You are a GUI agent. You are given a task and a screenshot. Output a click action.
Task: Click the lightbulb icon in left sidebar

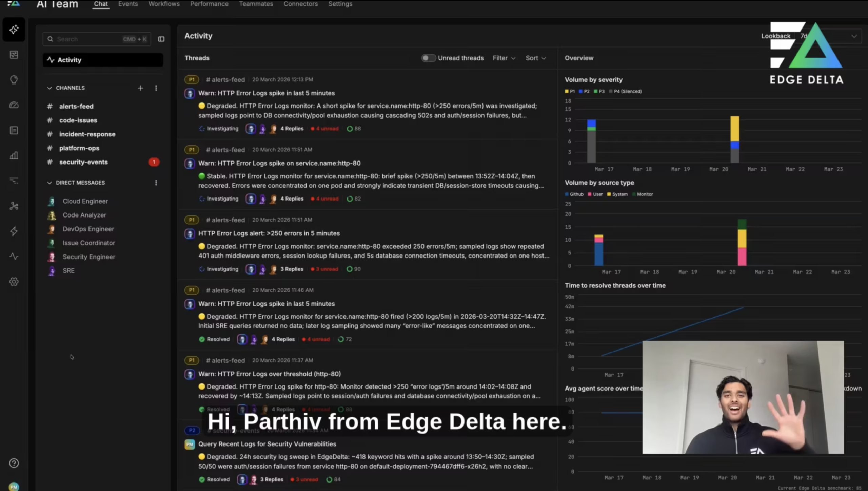pos(14,80)
